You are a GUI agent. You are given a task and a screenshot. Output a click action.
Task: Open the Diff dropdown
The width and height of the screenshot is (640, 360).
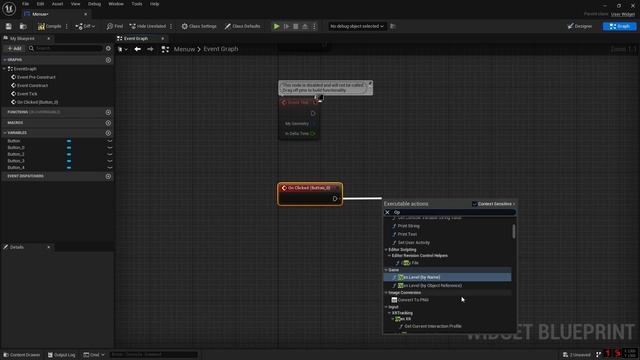pyautogui.click(x=85, y=26)
